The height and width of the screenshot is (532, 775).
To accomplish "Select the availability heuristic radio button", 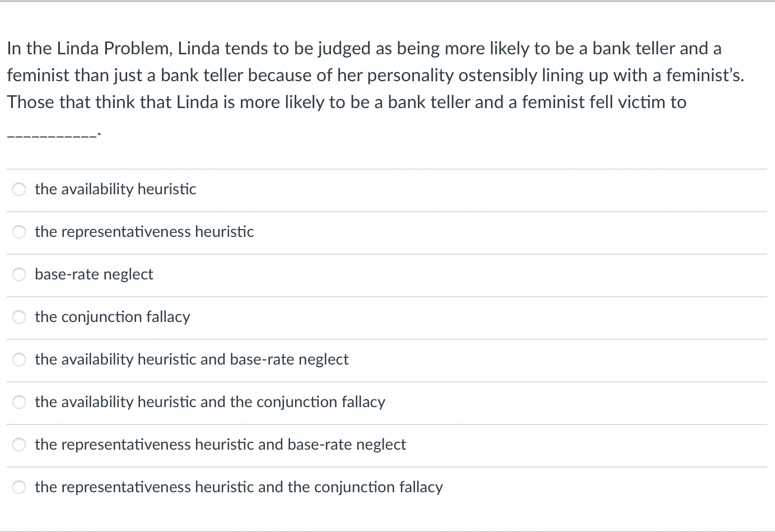I will pos(18,189).
